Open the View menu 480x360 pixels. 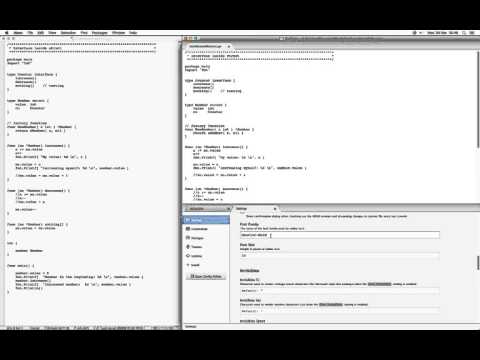tap(52, 33)
